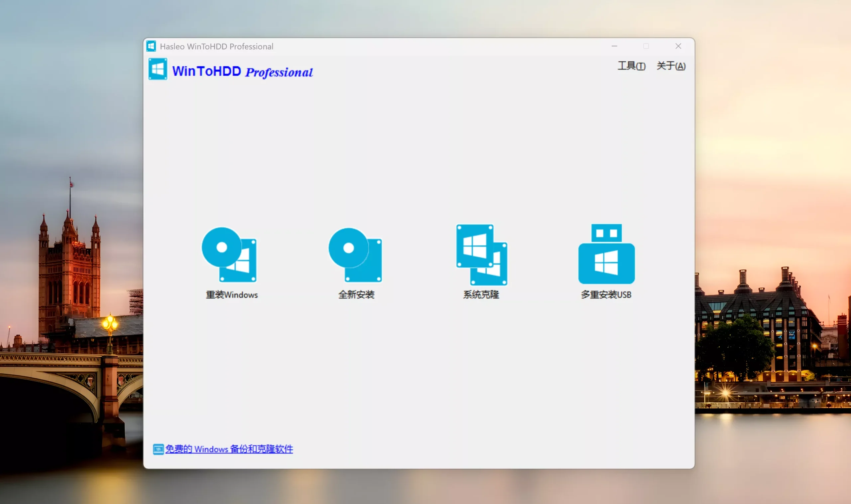This screenshot has height=504, width=851.
Task: Click the 系统克隆 text label
Action: (481, 295)
